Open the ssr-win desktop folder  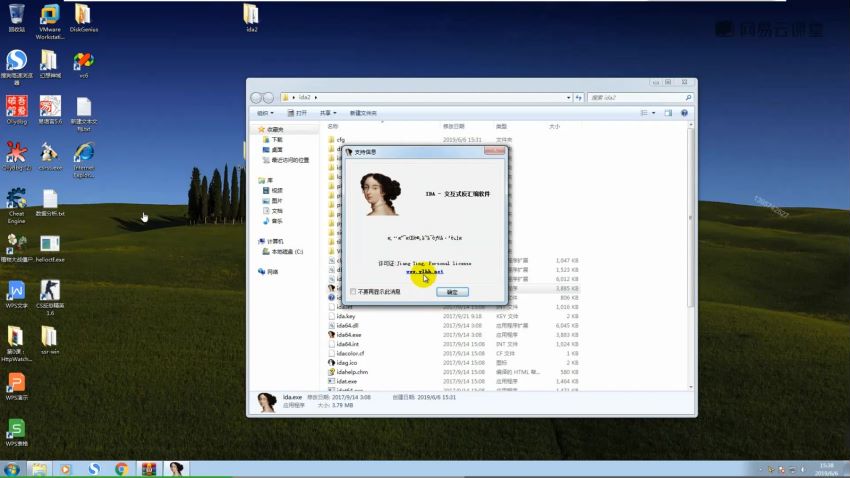point(50,341)
